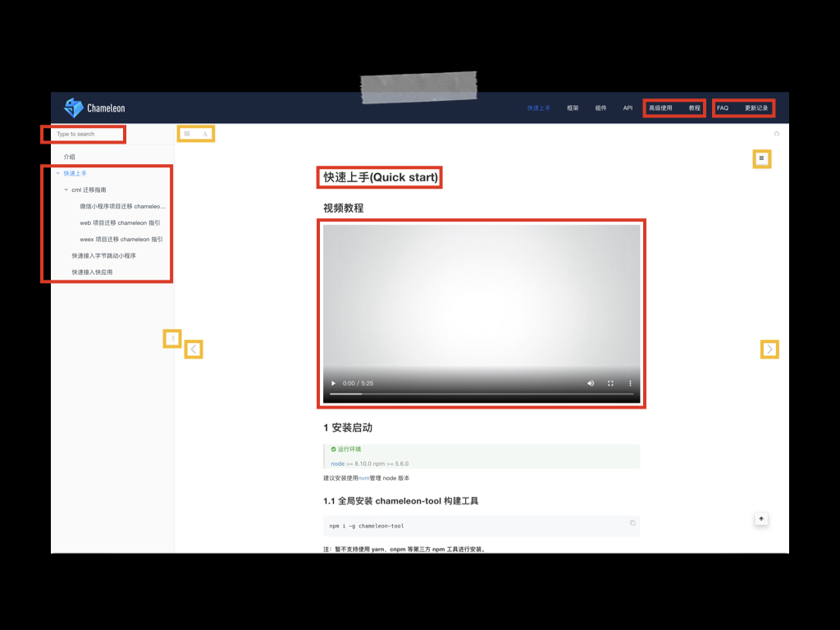840x630 pixels.
Task: Collapse the 快速上手 sidebar chevron
Action: (x=58, y=173)
